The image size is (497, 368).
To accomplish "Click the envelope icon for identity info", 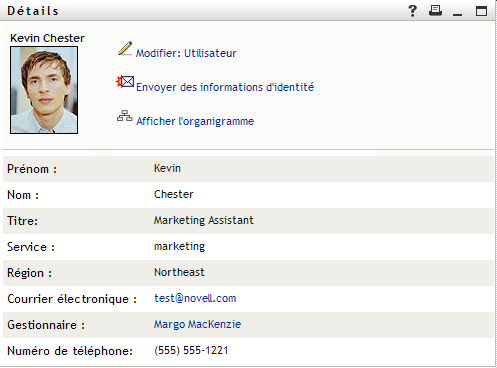I will tap(125, 81).
